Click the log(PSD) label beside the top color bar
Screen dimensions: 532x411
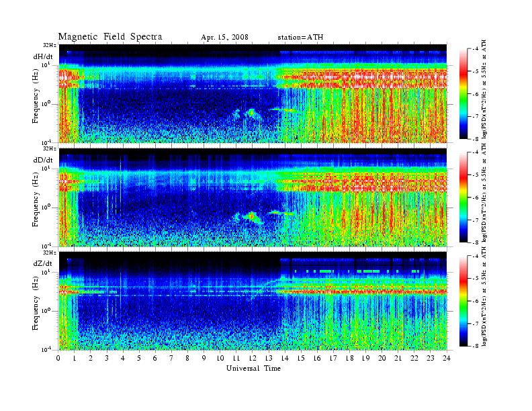click(484, 89)
